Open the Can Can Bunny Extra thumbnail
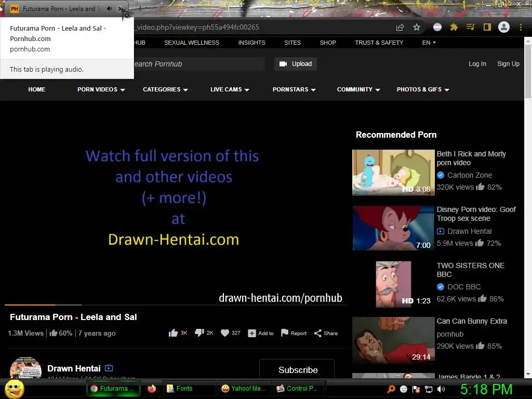 tap(393, 340)
